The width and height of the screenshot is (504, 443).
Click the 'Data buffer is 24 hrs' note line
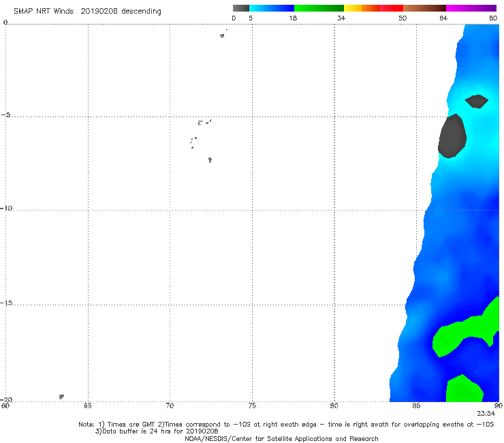(x=157, y=431)
